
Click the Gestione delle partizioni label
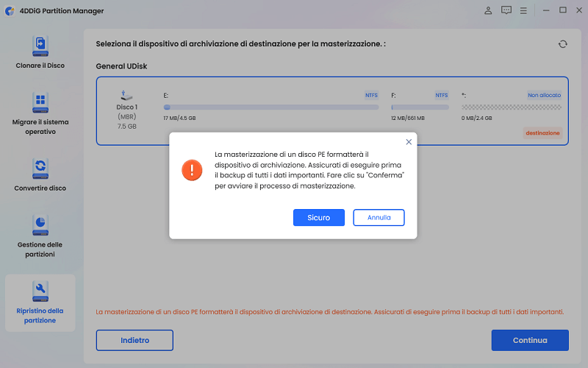coord(40,250)
